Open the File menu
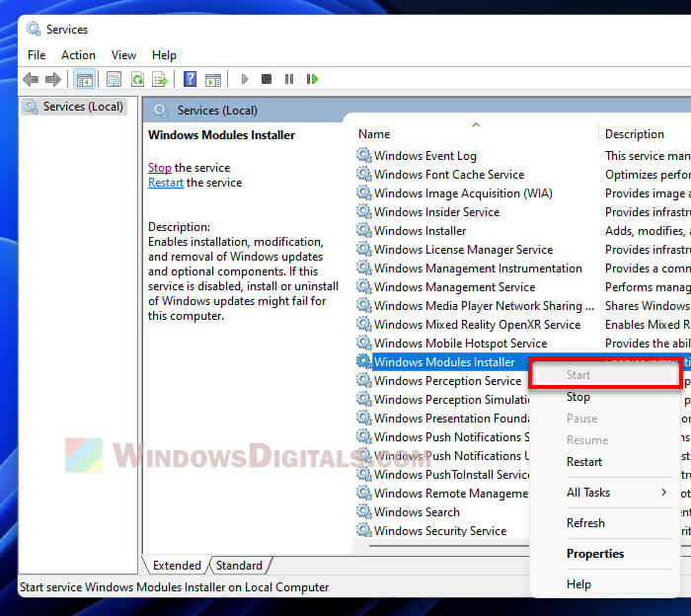Viewport: 691px width, 616px height. click(37, 55)
